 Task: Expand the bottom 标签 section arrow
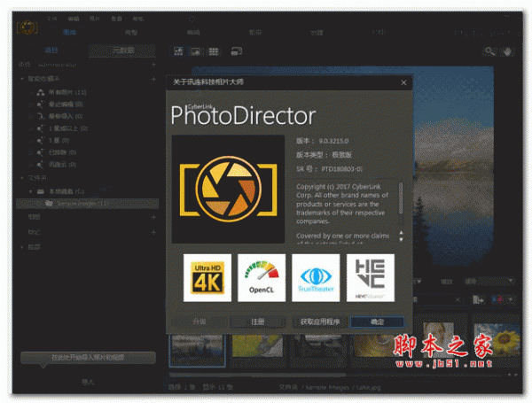(x=22, y=247)
